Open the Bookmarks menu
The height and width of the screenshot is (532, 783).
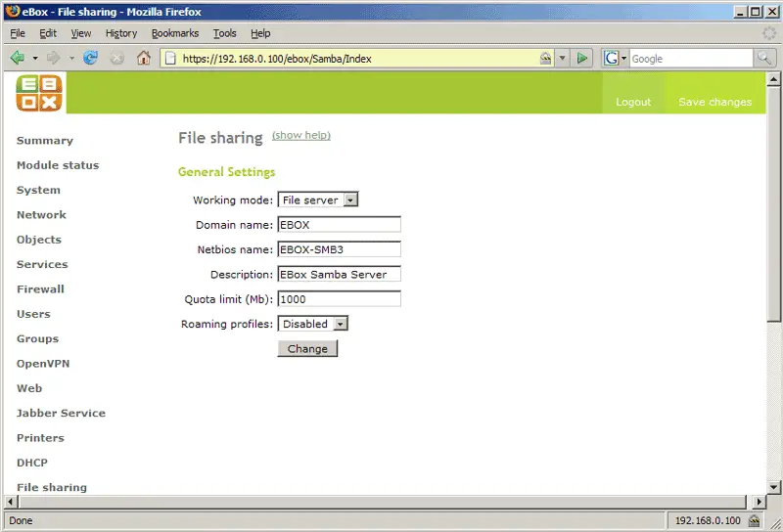tap(175, 33)
